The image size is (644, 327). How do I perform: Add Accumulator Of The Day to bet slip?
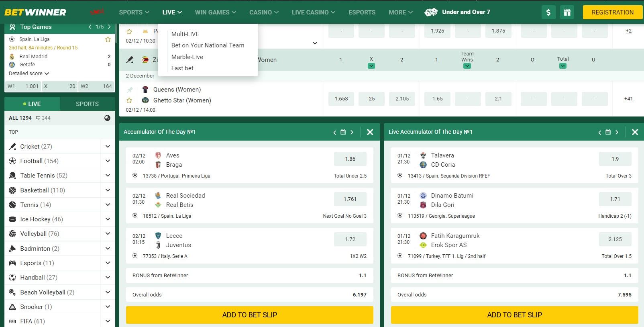249,315
